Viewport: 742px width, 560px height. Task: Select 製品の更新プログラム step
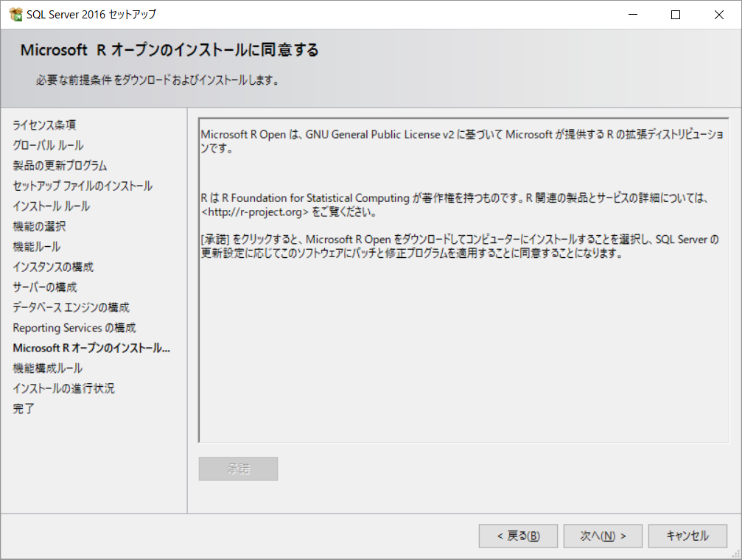click(60, 166)
